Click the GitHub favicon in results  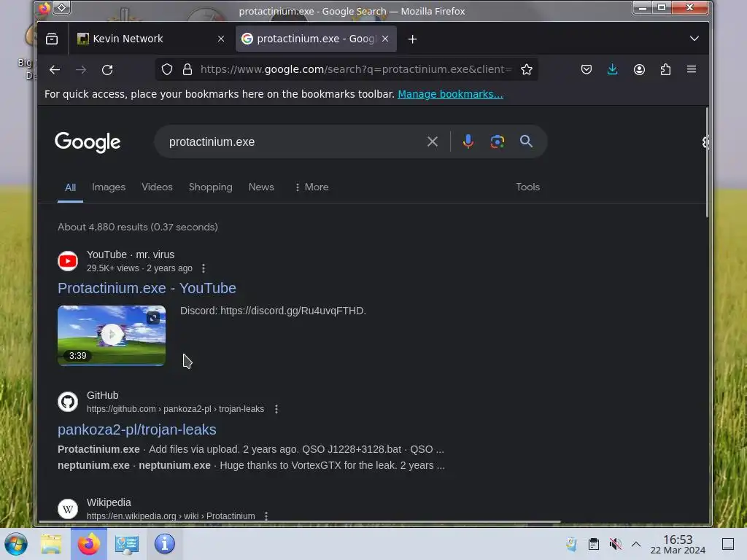pos(68,402)
